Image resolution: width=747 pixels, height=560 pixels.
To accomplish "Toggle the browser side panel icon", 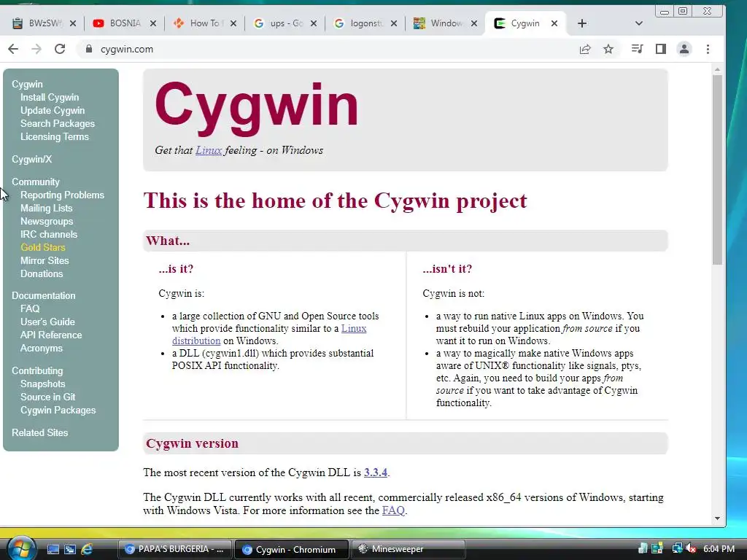I will click(661, 49).
